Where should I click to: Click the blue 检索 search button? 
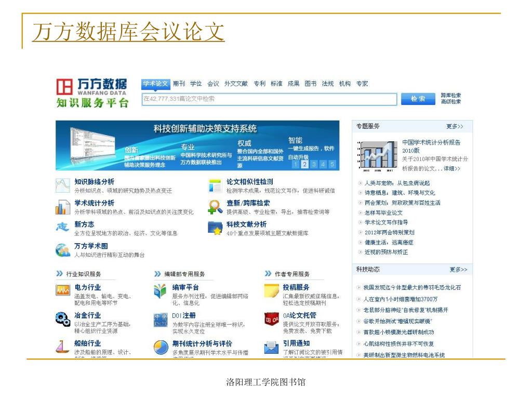pos(418,99)
